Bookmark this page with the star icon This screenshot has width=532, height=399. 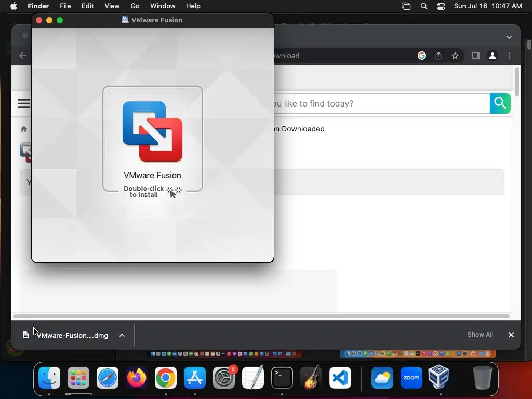455,56
